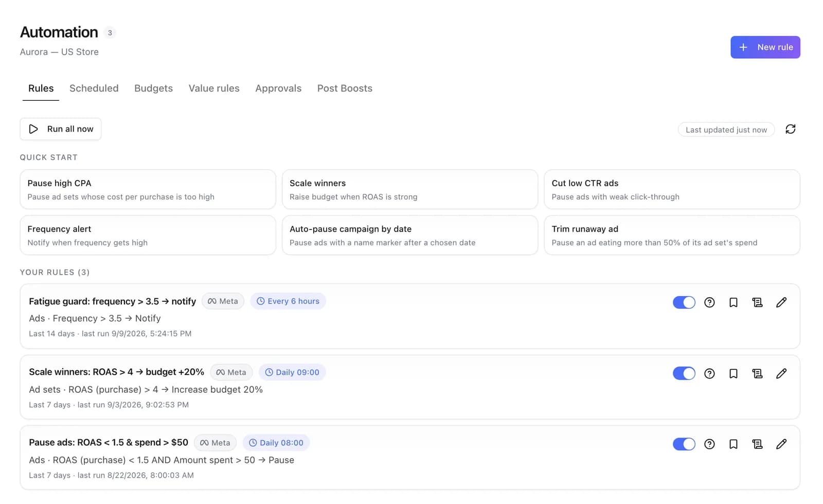The width and height of the screenshot is (823, 504).
Task: Click the Every 6 hours schedule badge
Action: tap(288, 301)
